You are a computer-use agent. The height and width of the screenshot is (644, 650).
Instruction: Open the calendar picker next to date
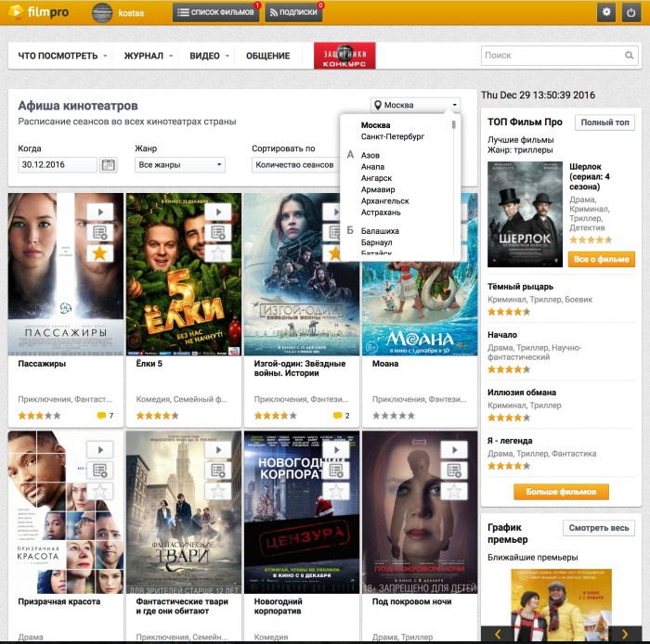tap(109, 165)
